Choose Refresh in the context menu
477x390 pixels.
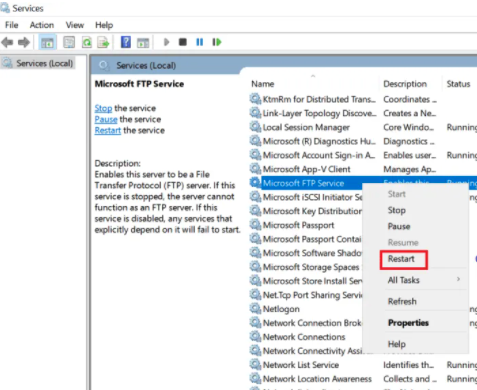402,301
